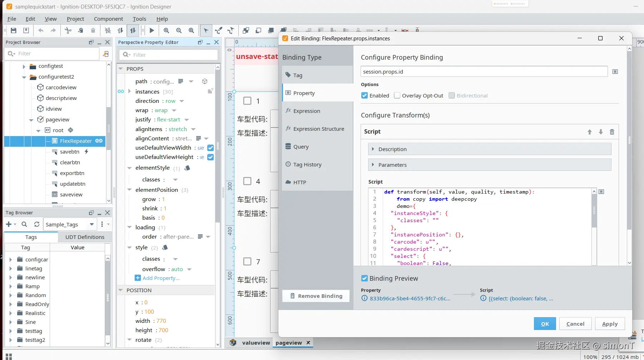Image resolution: width=644 pixels, height=360 pixels.
Task: Toggle the Overlay Opt-Out checkbox
Action: pos(397,96)
